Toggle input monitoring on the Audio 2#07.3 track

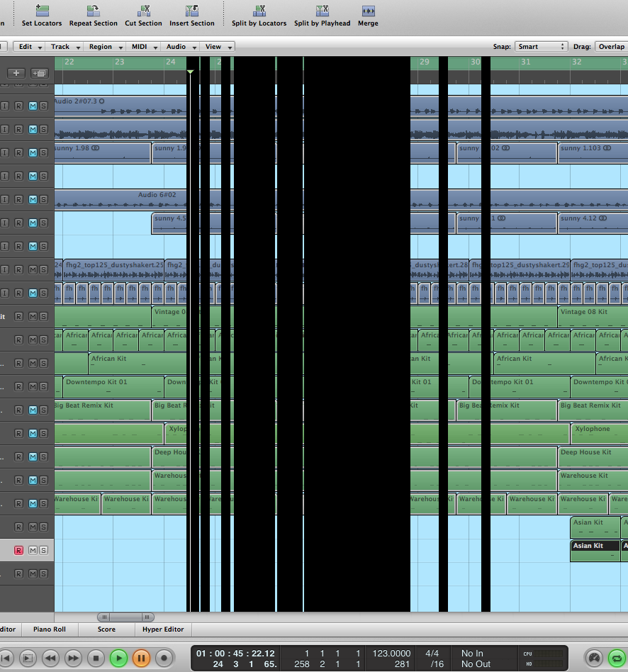click(x=5, y=106)
